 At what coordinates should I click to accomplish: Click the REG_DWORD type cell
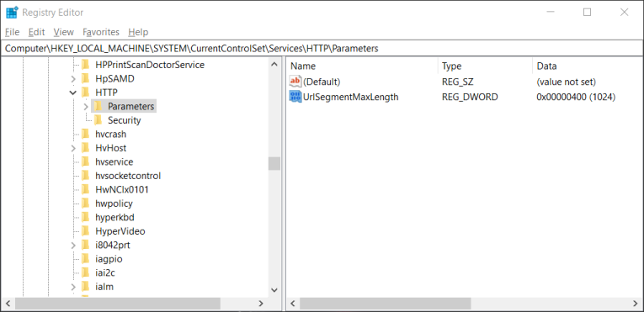[x=470, y=97]
